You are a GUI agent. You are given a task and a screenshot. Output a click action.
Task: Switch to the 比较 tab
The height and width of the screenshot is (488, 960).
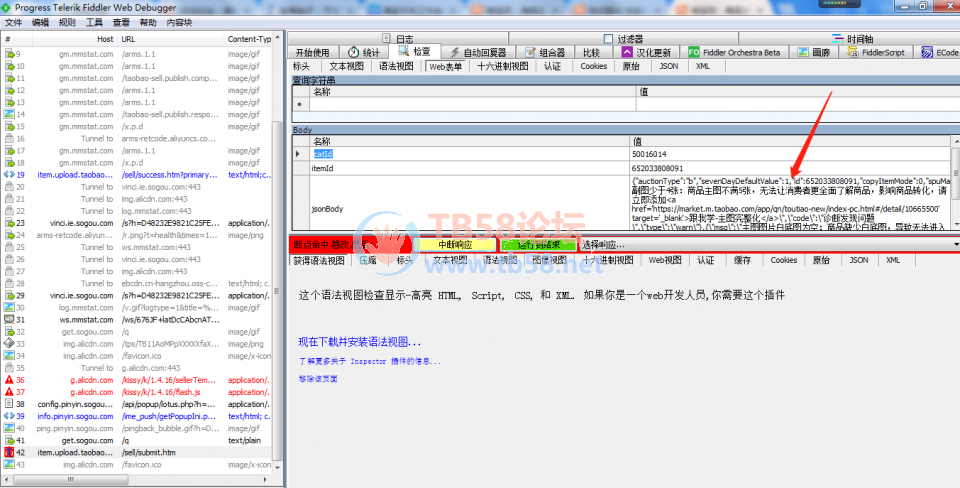pyautogui.click(x=591, y=53)
